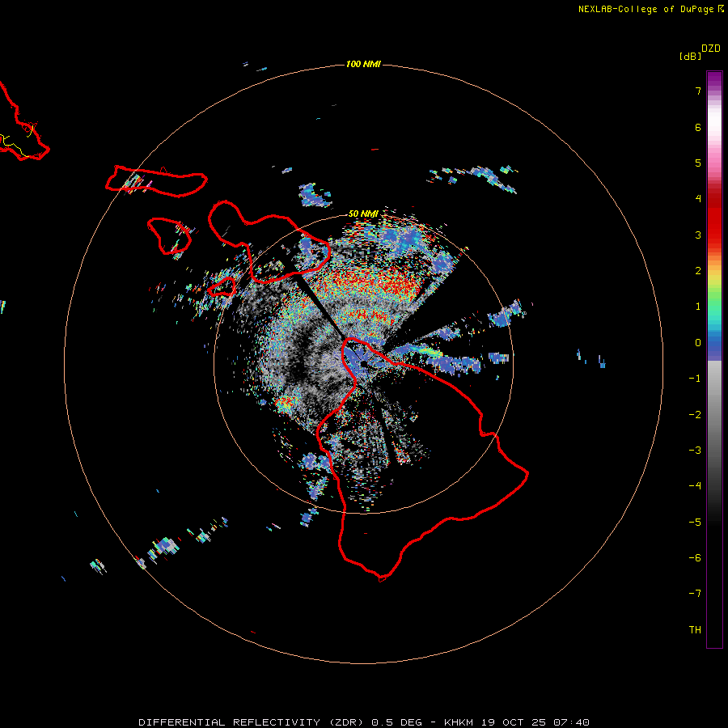Click the colorbar tick label 0

click(698, 343)
